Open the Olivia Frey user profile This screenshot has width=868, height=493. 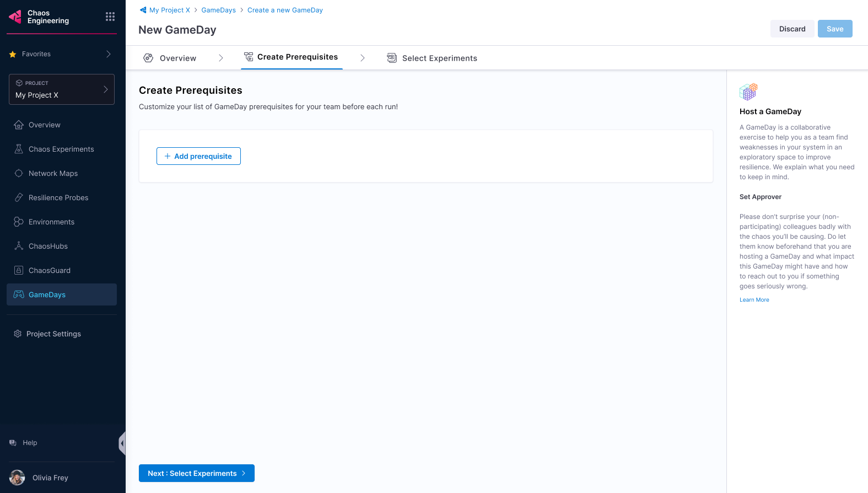[x=50, y=478]
